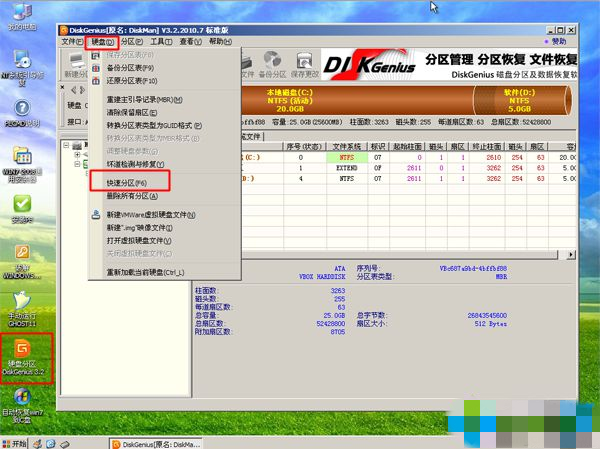Click start cylinder value 0 in C: row

click(x=419, y=157)
